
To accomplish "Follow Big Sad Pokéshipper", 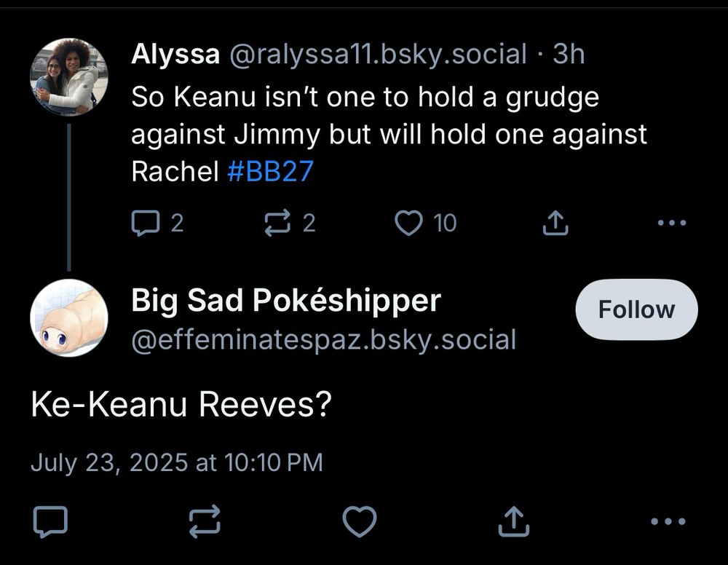I will [x=636, y=309].
